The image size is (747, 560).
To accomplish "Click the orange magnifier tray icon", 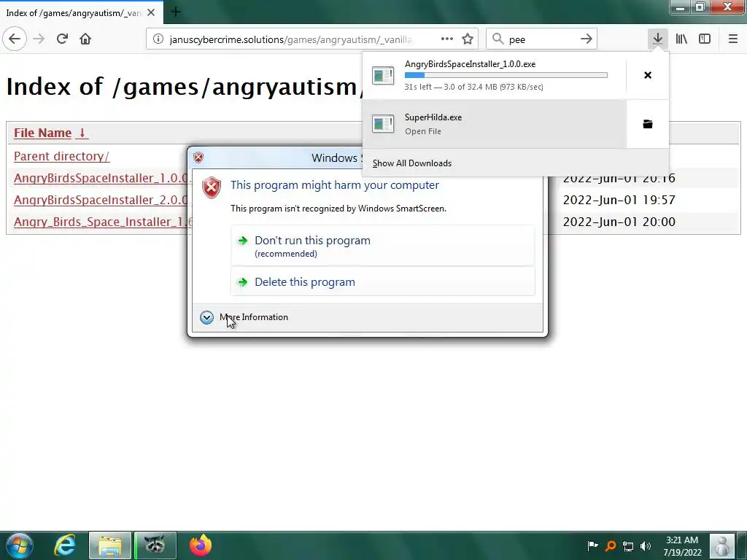I will pyautogui.click(x=611, y=546).
